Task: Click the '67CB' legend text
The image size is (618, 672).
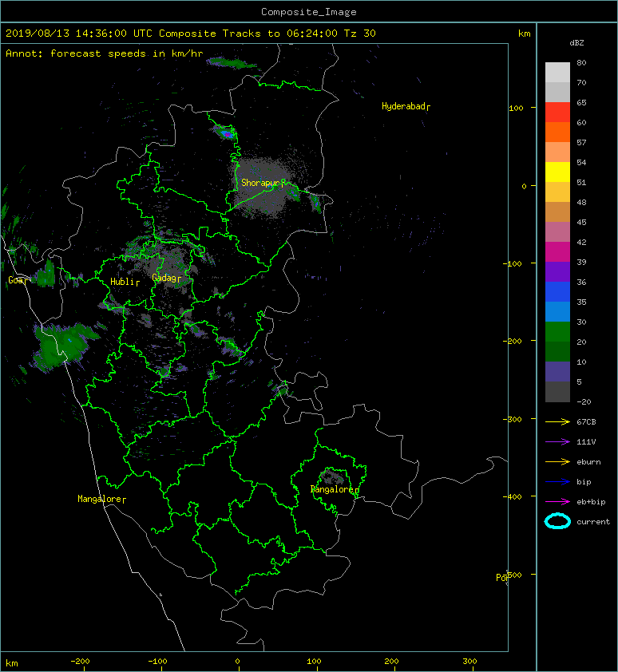Action: tap(586, 422)
